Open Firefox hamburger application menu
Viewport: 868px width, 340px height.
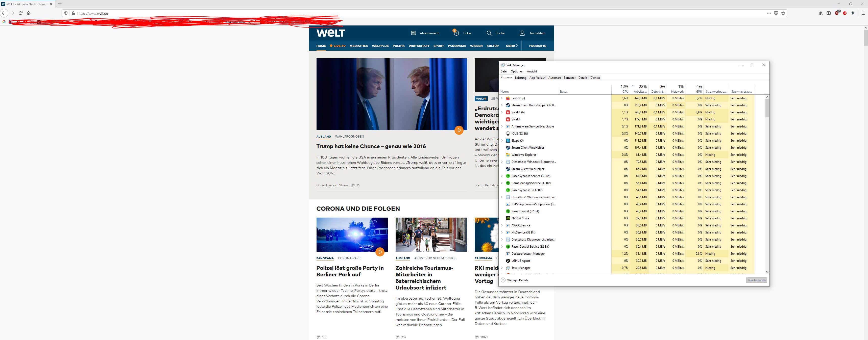tap(863, 13)
